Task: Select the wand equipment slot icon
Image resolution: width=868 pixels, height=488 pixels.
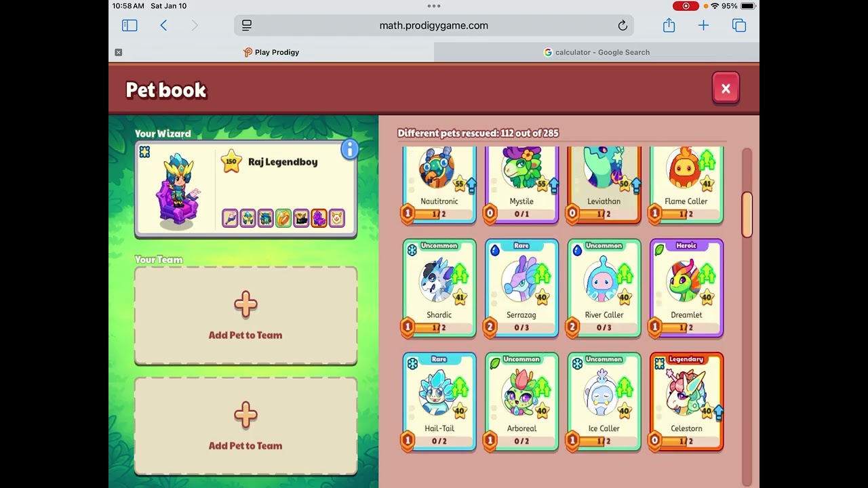Action: [231, 218]
